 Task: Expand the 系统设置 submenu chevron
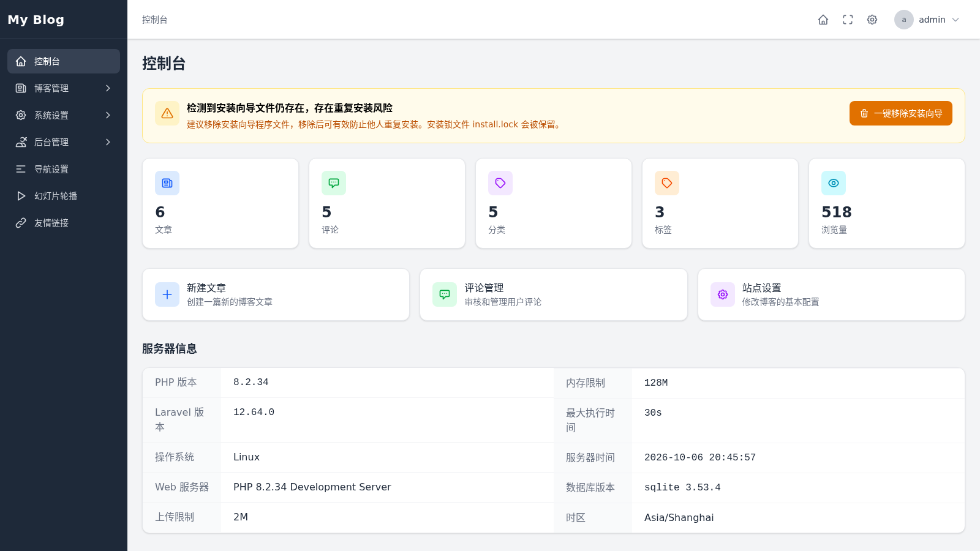tap(108, 115)
